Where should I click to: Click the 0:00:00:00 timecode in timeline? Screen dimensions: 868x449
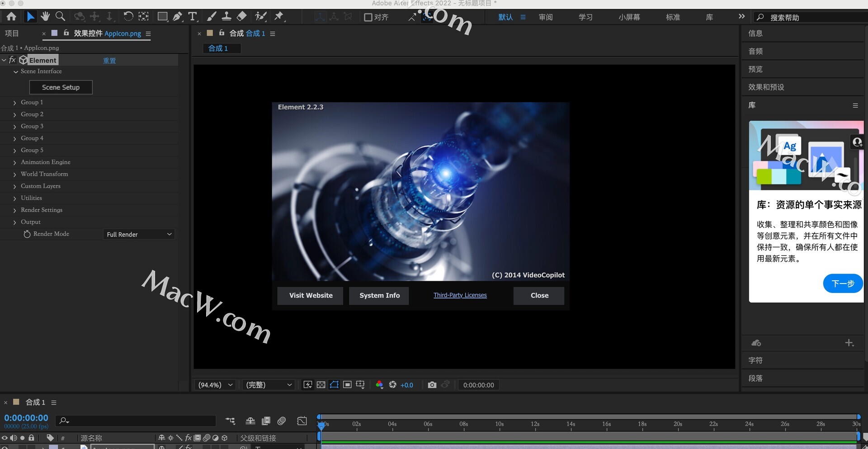click(26, 418)
